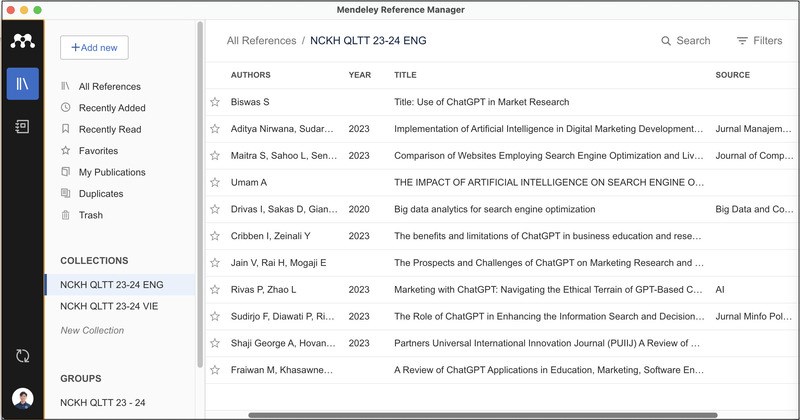
Task: Click the Mendeley logo icon
Action: (22, 42)
